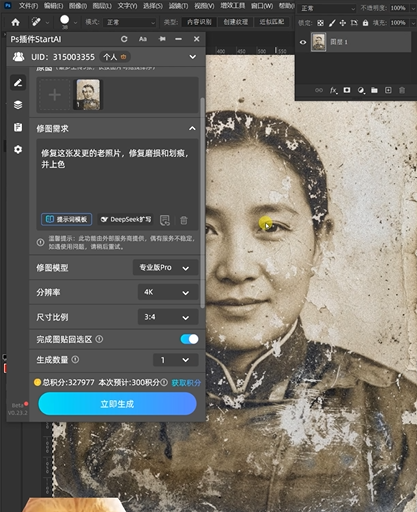Click the 个人 account badge
The height and width of the screenshot is (512, 417).
115,57
